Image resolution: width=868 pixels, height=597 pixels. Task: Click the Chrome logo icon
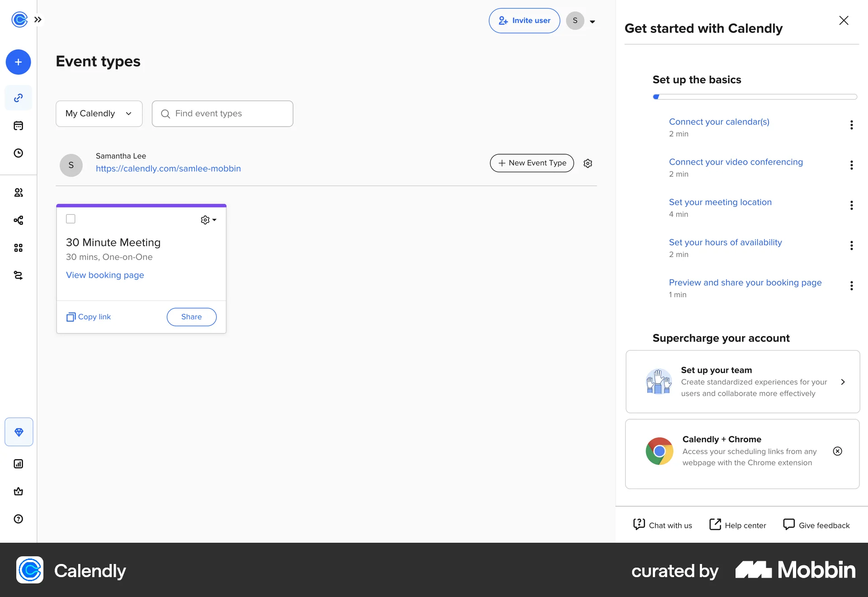[x=660, y=451]
